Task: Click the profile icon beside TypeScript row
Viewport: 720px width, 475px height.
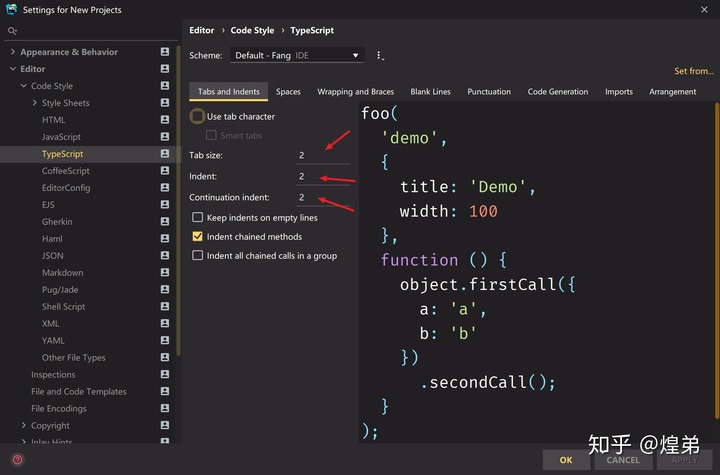Action: (x=165, y=153)
